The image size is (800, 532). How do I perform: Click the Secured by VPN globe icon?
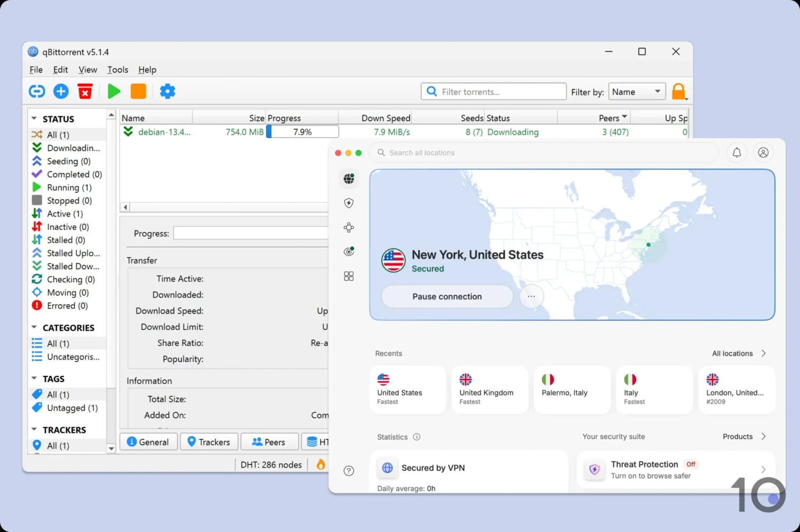(388, 467)
